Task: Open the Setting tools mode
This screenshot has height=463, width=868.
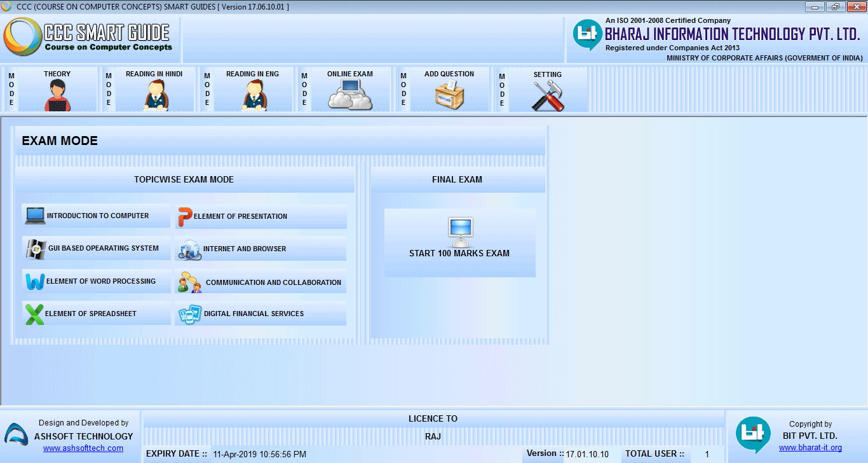Action: tap(548, 90)
